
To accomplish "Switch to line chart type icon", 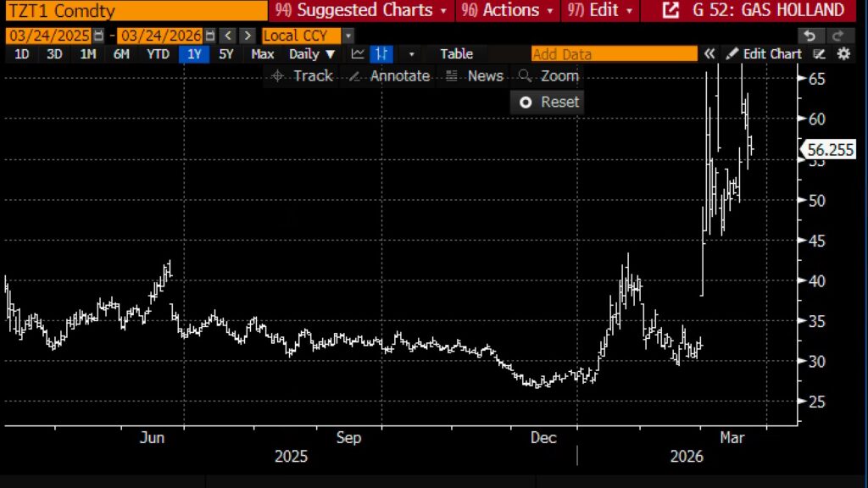I will [358, 53].
